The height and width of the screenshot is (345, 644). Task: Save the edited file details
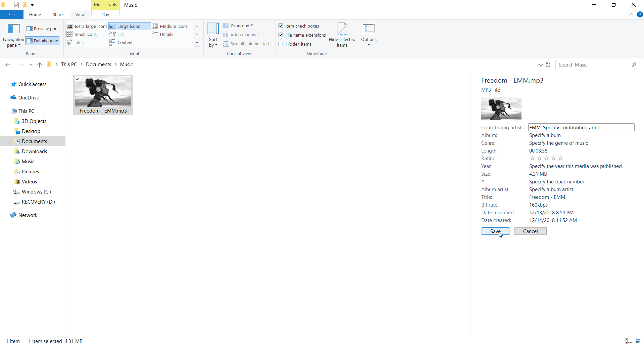pos(495,231)
